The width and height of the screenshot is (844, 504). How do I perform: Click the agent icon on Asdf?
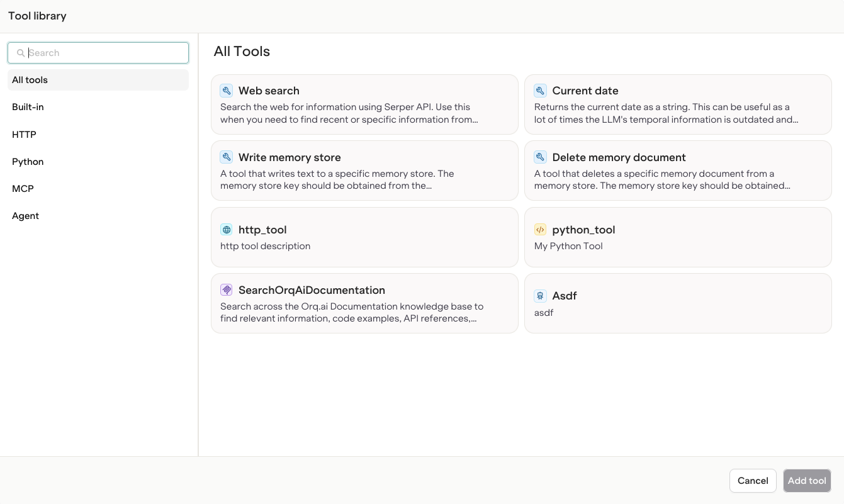point(540,296)
